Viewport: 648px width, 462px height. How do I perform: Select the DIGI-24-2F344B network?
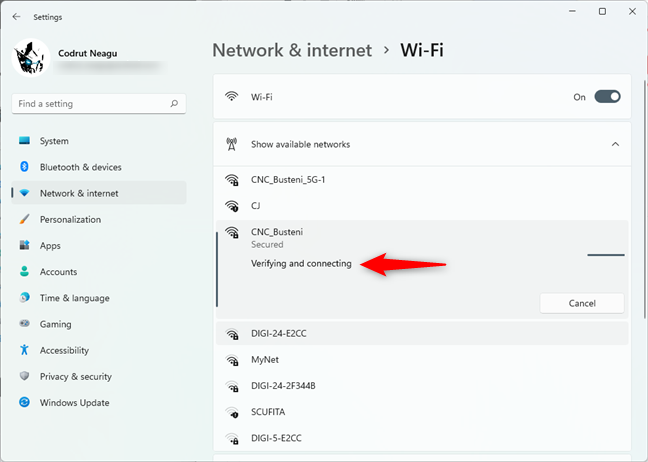click(422, 386)
